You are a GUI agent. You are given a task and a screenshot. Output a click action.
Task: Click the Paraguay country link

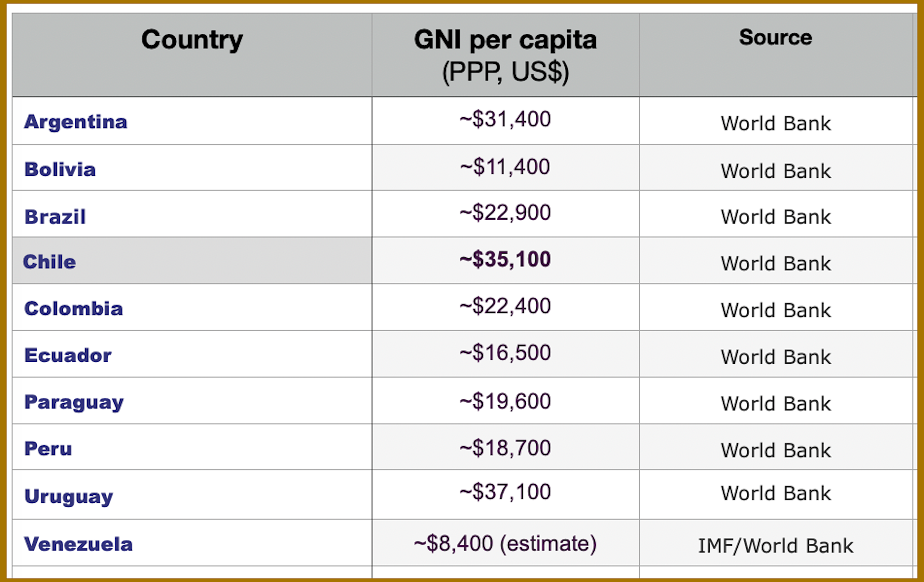tap(74, 402)
